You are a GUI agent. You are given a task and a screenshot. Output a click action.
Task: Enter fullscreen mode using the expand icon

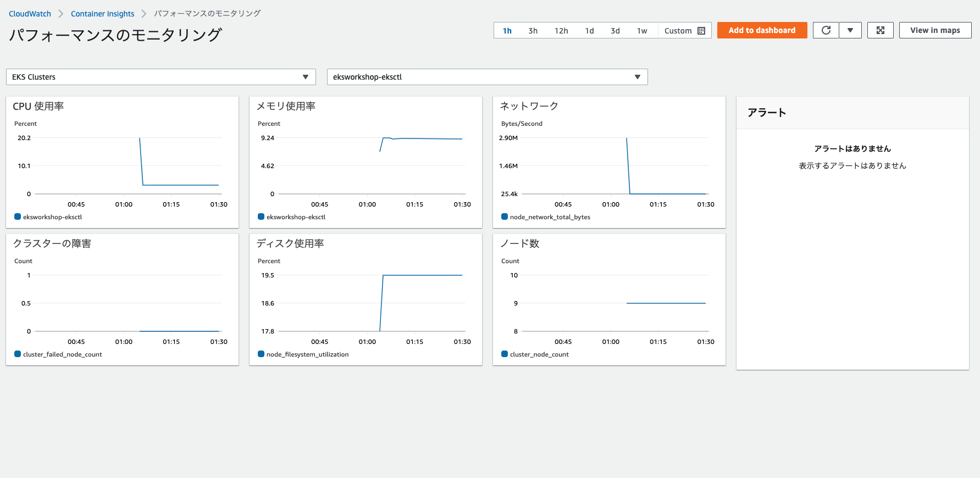tap(880, 30)
